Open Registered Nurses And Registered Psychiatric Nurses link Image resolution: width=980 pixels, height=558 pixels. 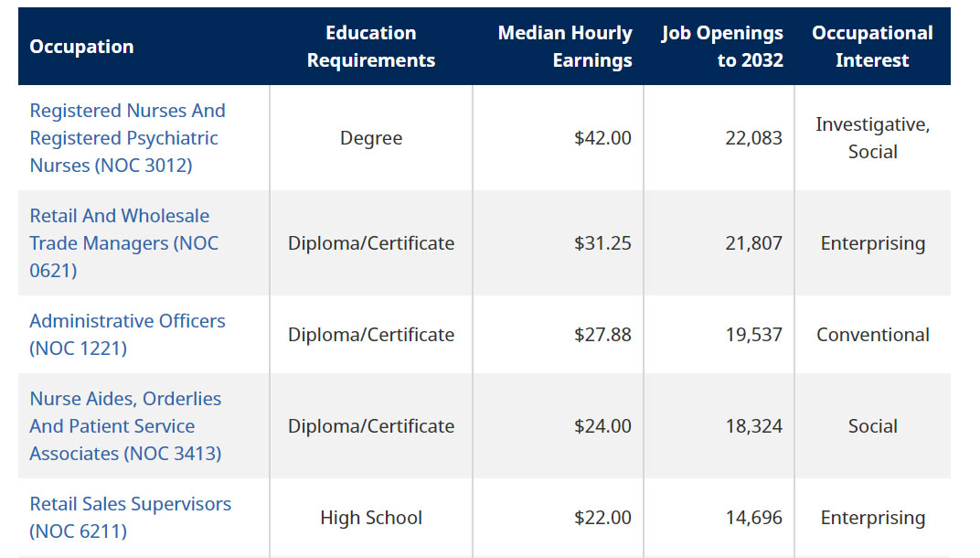127,137
